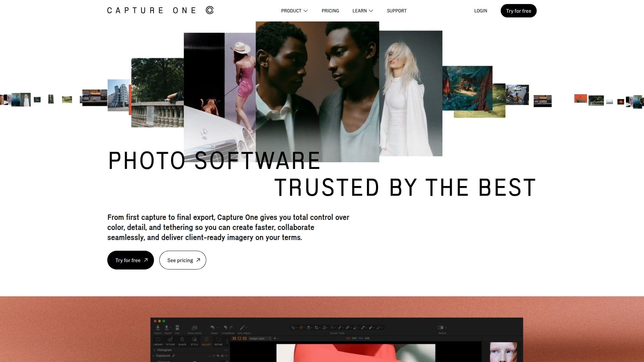Click the redhead portrait thumbnail in app preview
644x362 pixels.
click(503, 352)
